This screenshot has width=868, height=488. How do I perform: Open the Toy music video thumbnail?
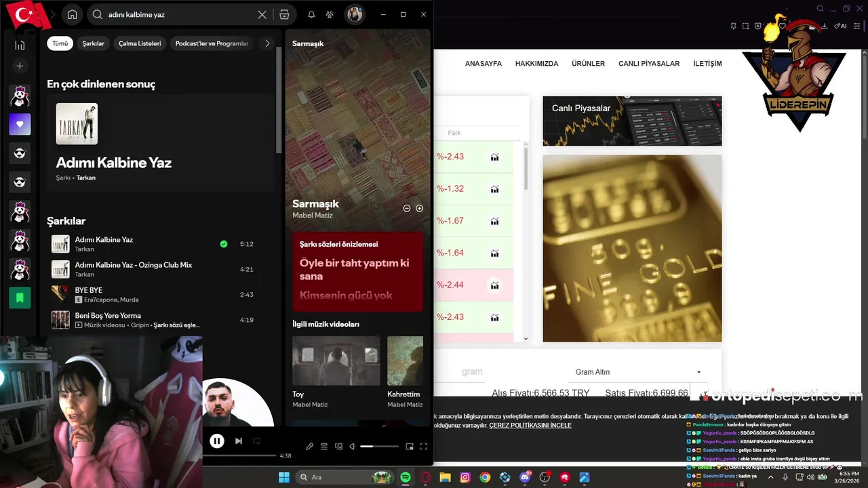[336, 361]
